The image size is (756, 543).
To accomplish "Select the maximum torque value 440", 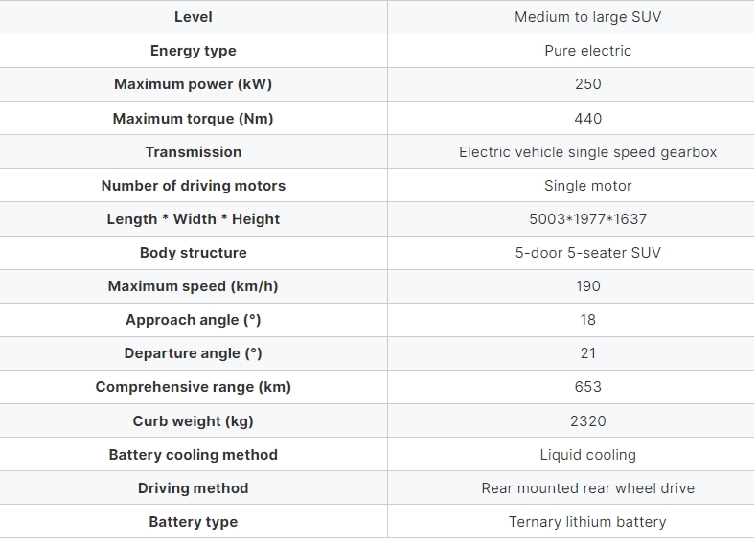I will coord(587,119).
